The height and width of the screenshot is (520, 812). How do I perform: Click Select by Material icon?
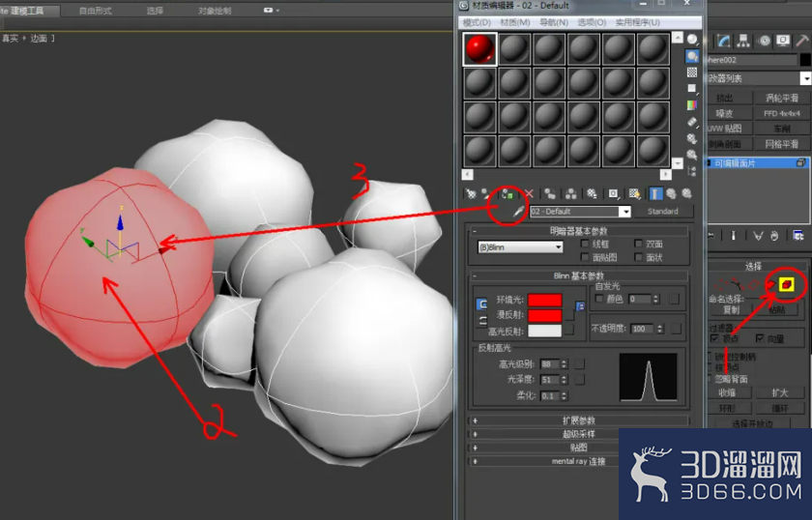tap(692, 155)
